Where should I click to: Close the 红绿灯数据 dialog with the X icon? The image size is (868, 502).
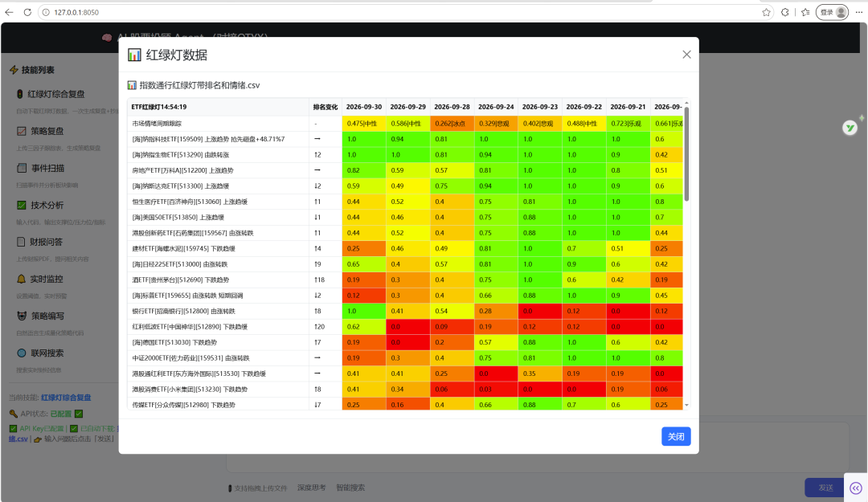pyautogui.click(x=686, y=55)
